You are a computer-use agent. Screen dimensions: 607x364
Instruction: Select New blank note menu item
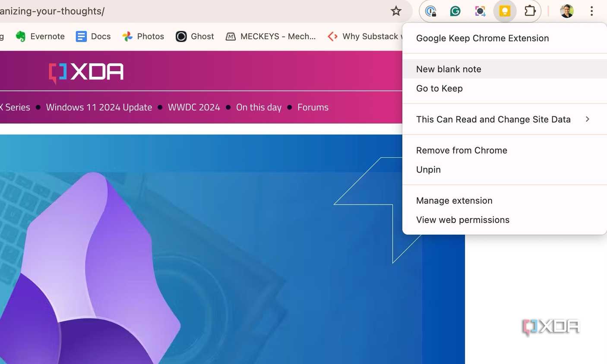(x=505, y=69)
